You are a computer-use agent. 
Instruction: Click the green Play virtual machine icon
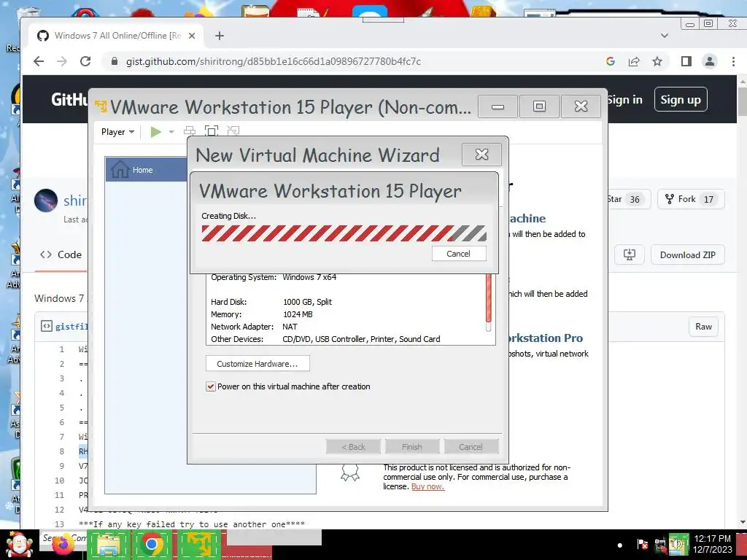(156, 131)
